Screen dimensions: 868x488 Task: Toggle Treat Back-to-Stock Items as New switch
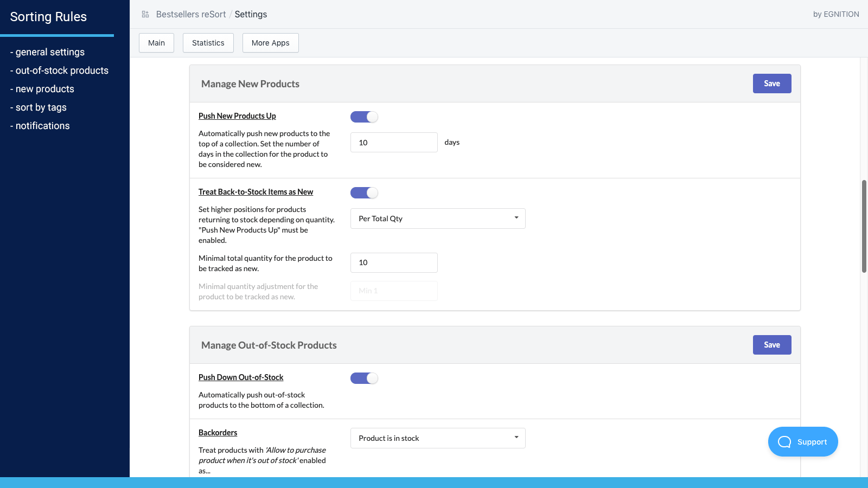pos(364,192)
